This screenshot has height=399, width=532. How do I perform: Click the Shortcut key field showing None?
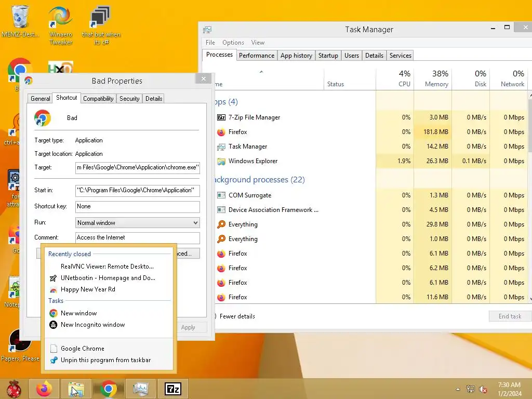(137, 207)
